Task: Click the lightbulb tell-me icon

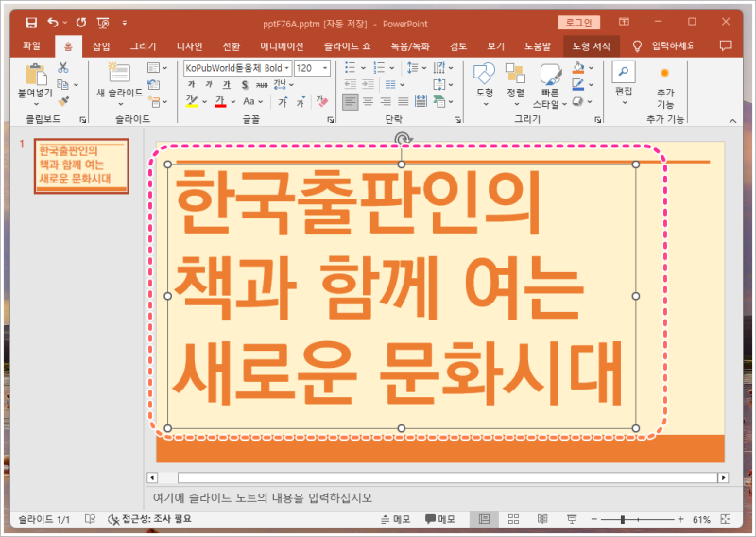Action: pos(637,45)
